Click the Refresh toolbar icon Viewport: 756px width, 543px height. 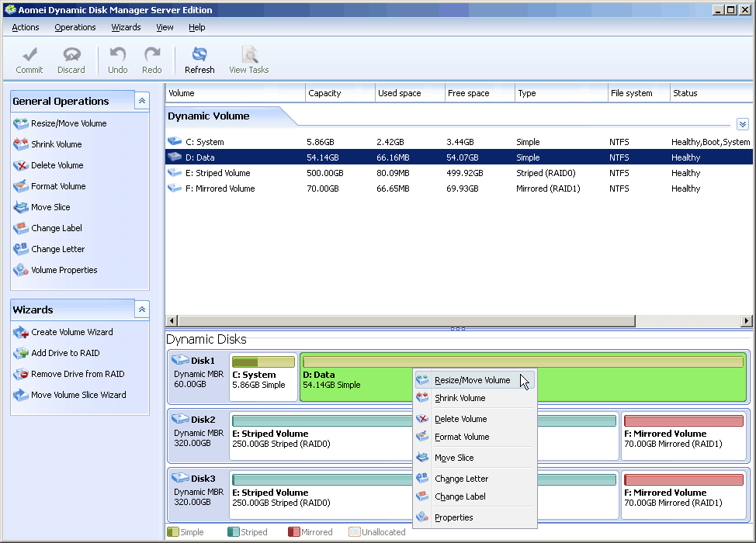(x=199, y=55)
